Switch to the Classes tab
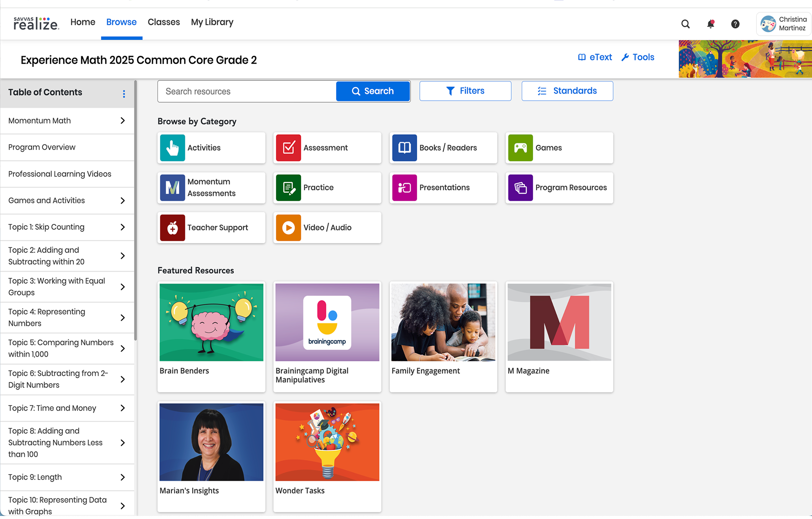 pos(164,22)
